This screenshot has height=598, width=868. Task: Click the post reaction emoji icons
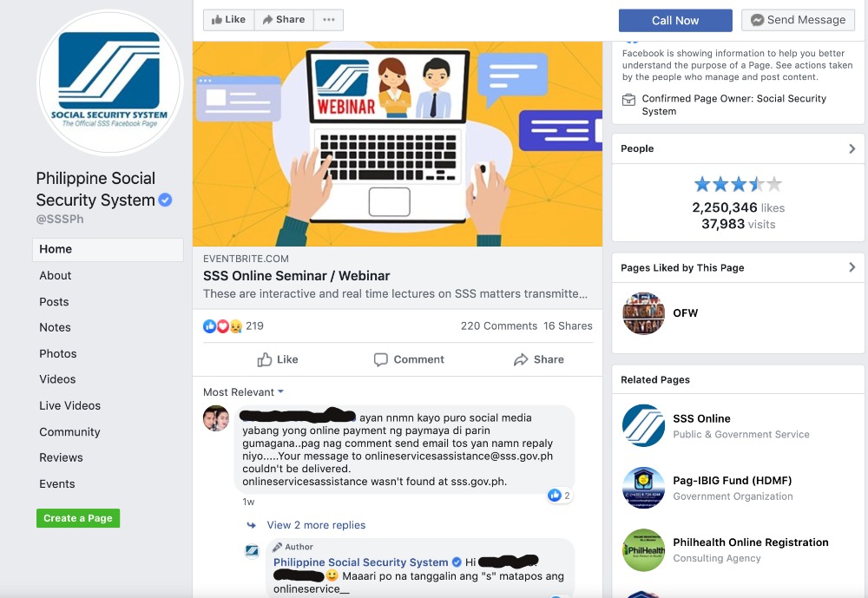click(222, 326)
